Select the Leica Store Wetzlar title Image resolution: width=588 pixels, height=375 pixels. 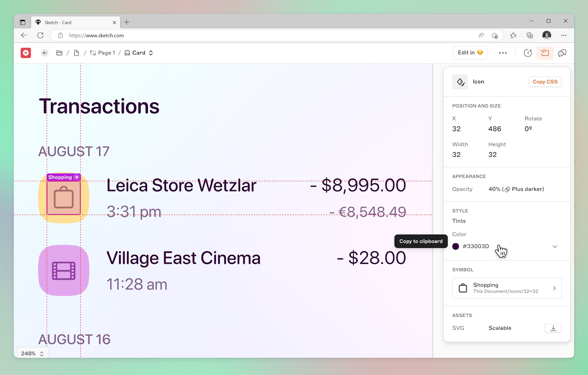pos(181,186)
